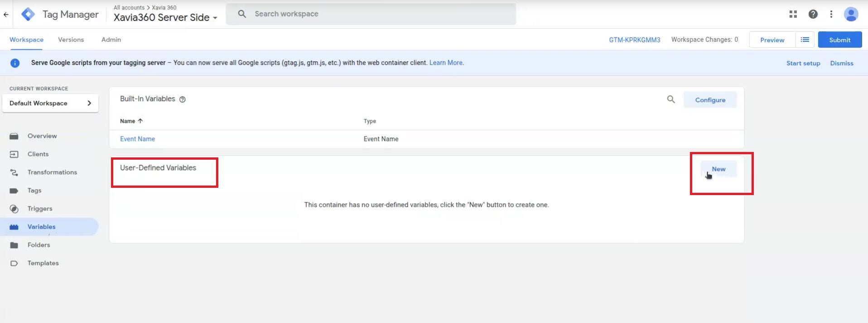
Task: Open the Google apps grid icon
Action: point(793,14)
